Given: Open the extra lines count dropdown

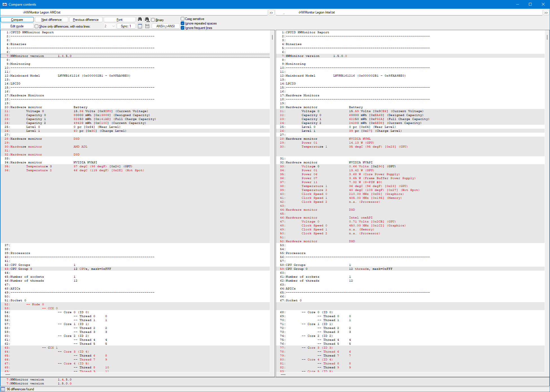Looking at the screenshot, I should 113,26.
